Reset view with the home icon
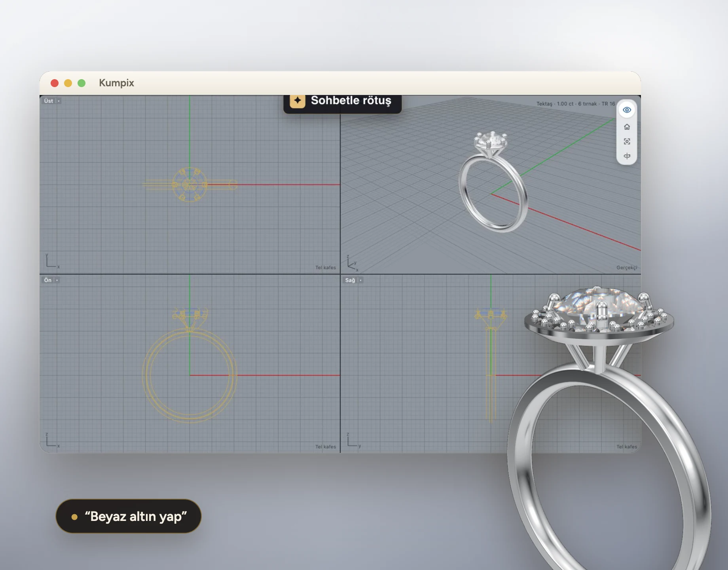Image resolution: width=728 pixels, height=570 pixels. pos(627,127)
